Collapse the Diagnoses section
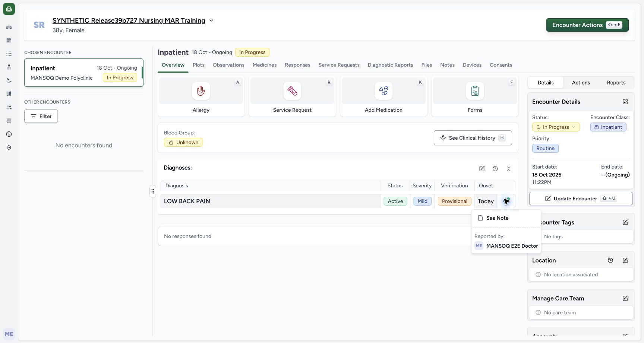Screen dimensions: 644x343 pos(509,169)
